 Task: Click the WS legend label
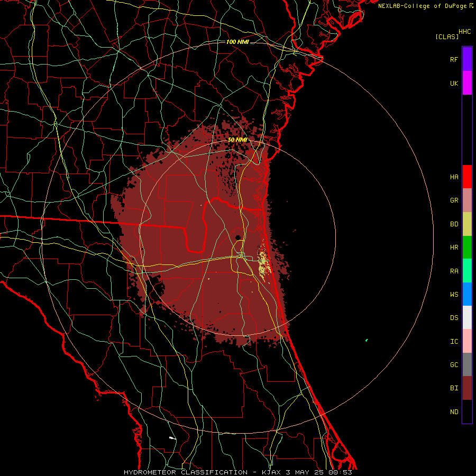point(454,294)
